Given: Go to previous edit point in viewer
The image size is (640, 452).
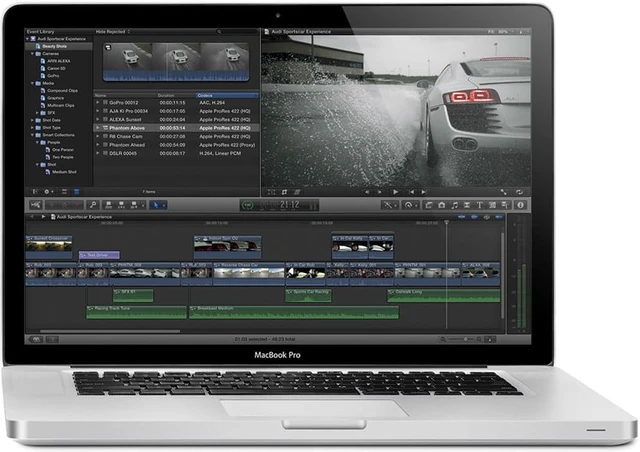Looking at the screenshot, I should pyautogui.click(x=411, y=192).
